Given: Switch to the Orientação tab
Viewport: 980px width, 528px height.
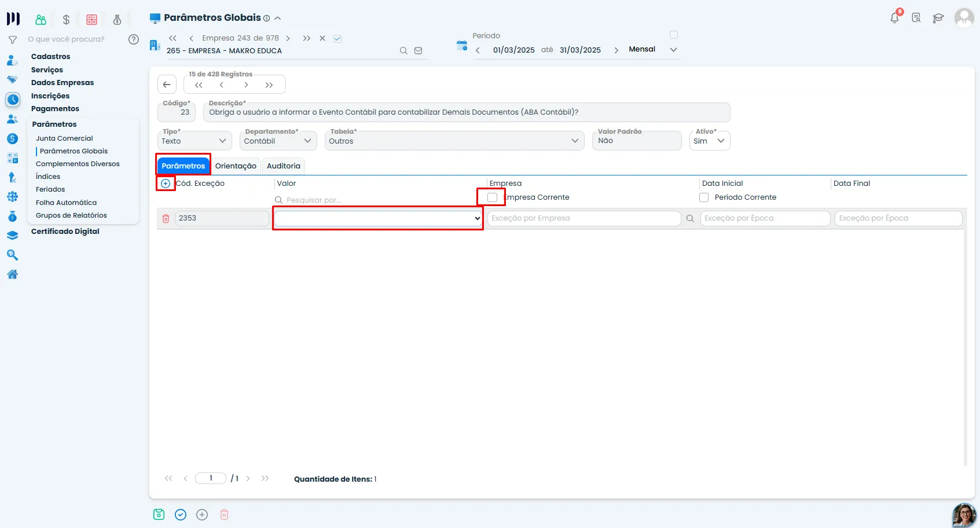Looking at the screenshot, I should click(x=236, y=166).
